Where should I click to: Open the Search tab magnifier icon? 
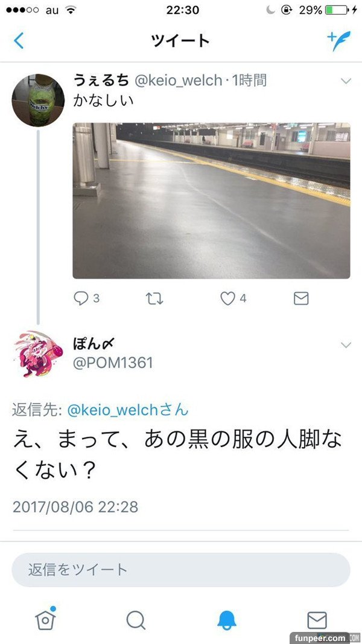(x=136, y=620)
